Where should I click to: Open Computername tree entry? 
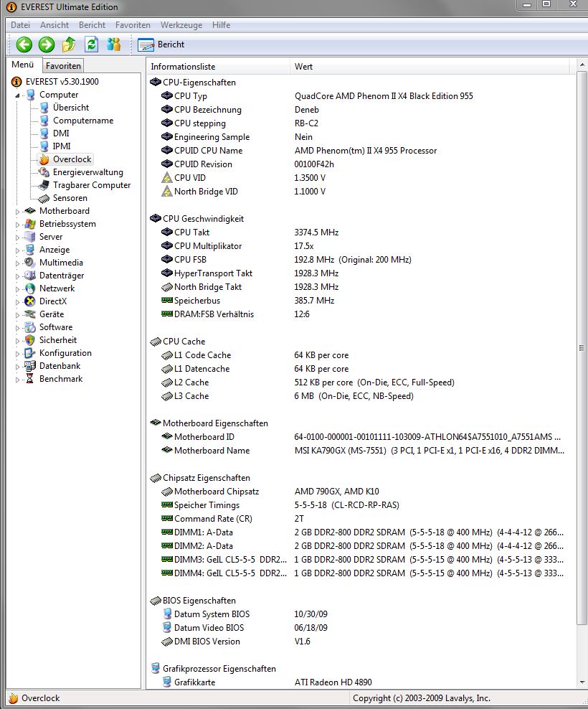coord(83,121)
